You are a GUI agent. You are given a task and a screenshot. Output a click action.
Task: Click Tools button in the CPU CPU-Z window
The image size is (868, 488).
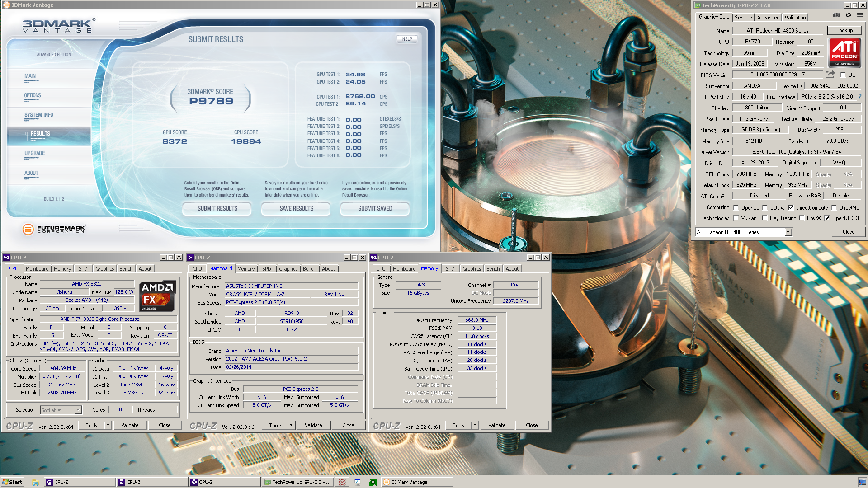tap(91, 425)
